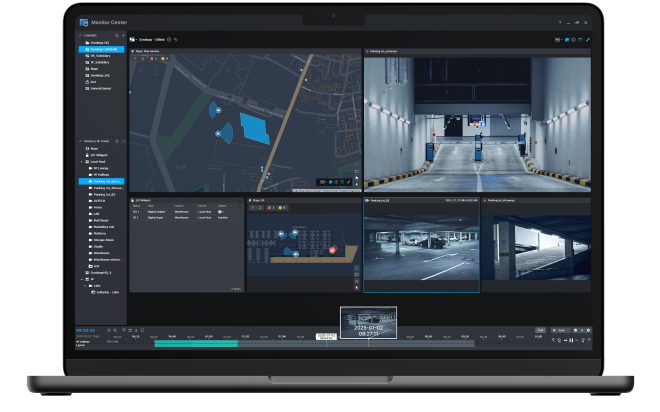
Task: Select the Warehouse camera in the tree
Action: click(x=100, y=253)
